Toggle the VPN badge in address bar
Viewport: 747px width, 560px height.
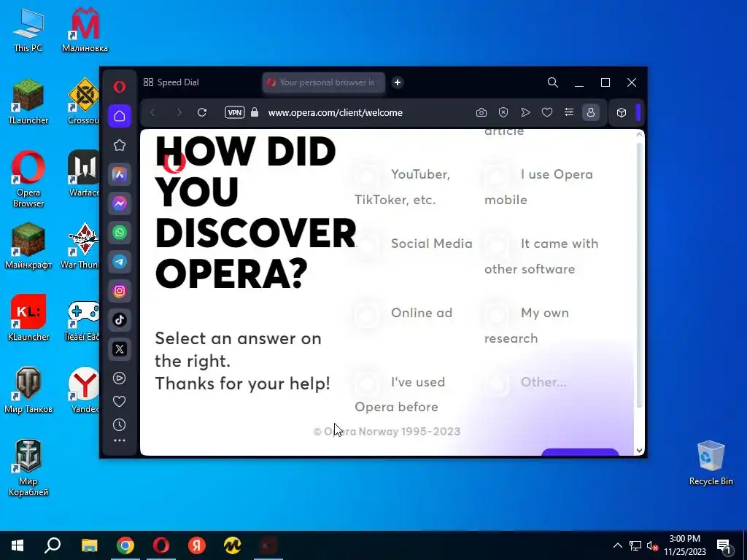pos(235,112)
